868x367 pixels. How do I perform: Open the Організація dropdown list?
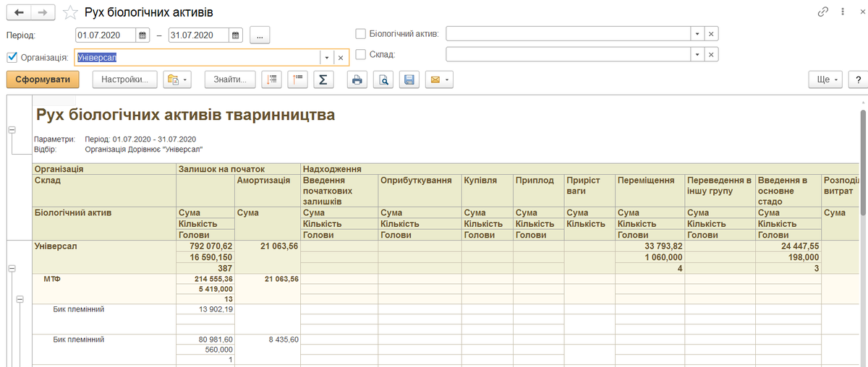327,57
